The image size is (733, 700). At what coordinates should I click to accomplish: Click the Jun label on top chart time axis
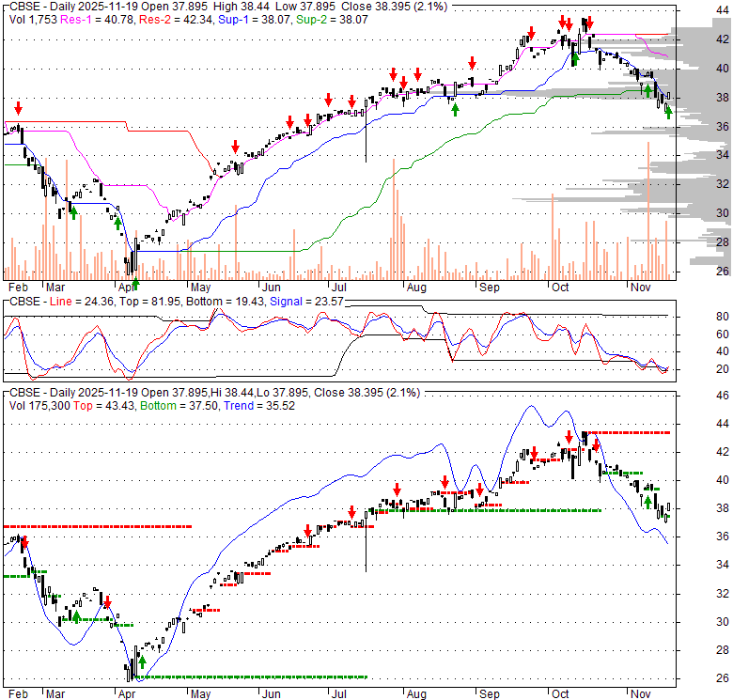(272, 288)
